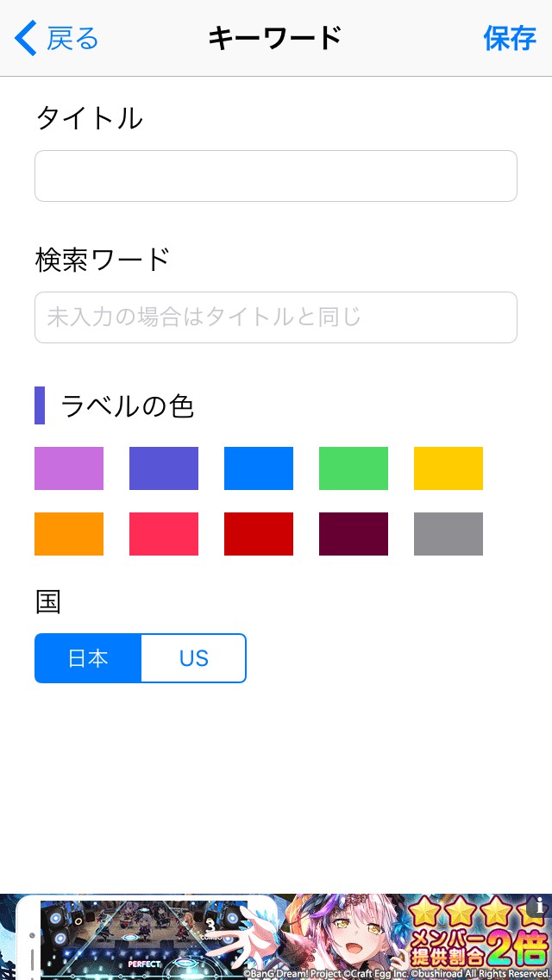
Task: Focus the タイトル text field
Action: tap(276, 176)
